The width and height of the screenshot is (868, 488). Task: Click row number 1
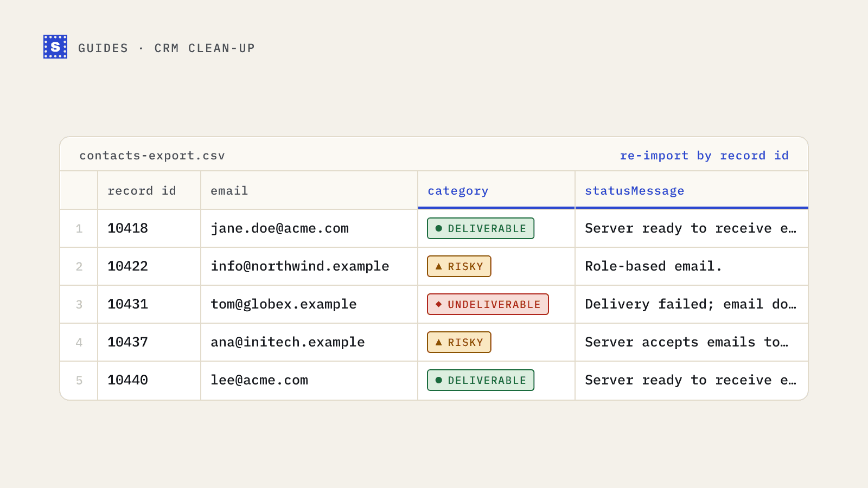[x=79, y=229]
